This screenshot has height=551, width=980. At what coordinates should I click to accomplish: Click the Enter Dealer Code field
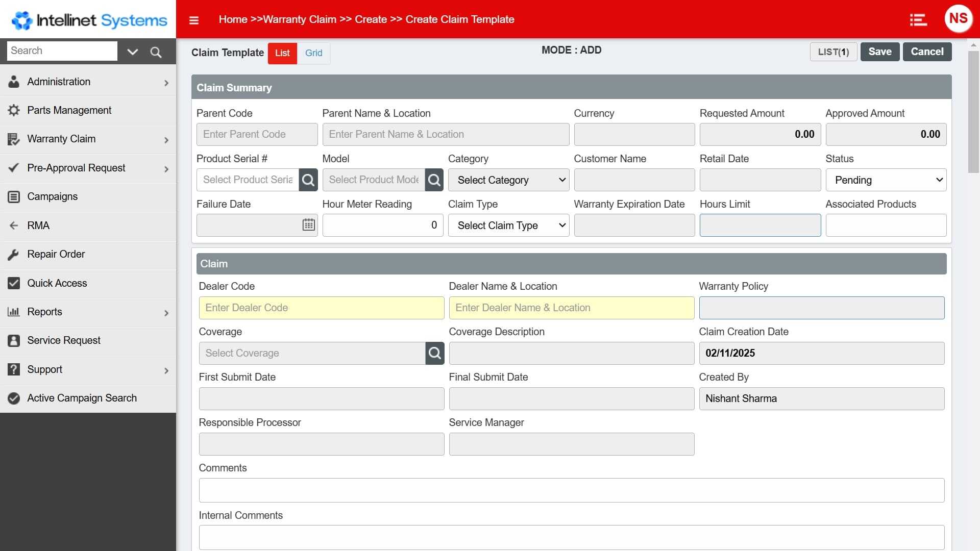[321, 308]
